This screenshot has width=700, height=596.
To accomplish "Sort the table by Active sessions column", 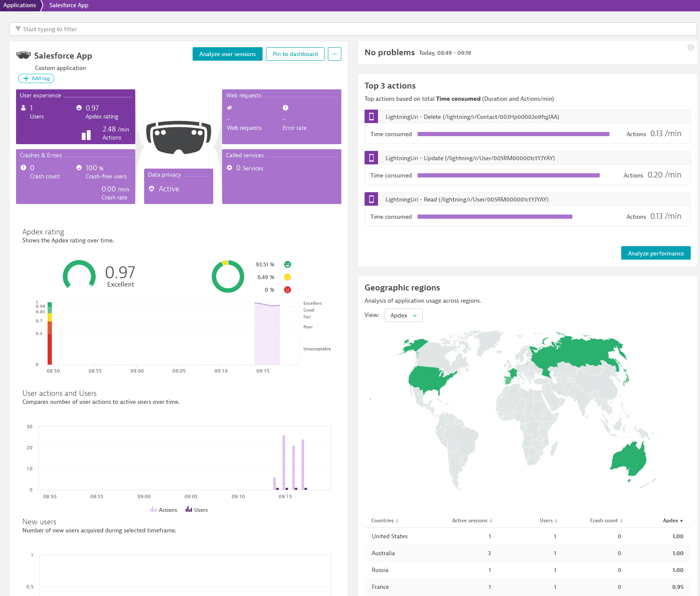I will point(472,521).
